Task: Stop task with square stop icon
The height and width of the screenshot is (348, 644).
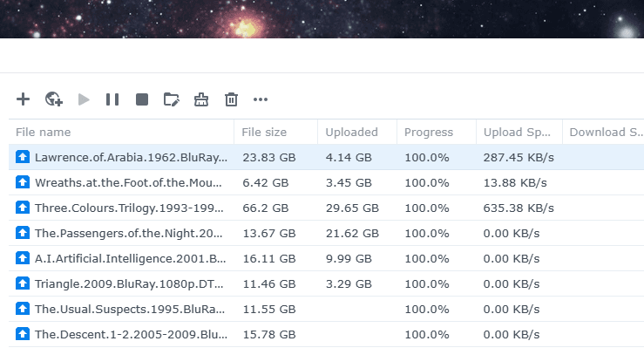Action: point(142,99)
